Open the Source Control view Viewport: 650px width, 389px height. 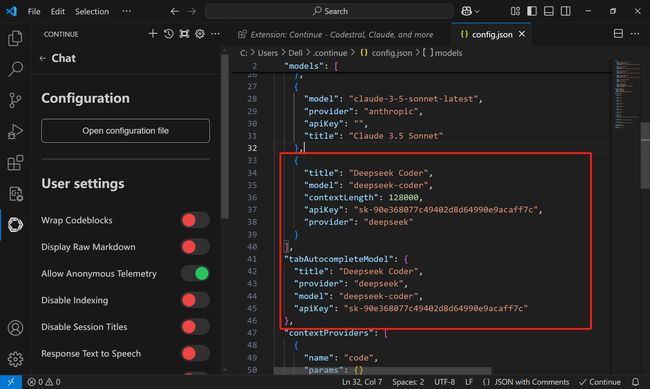(x=15, y=100)
